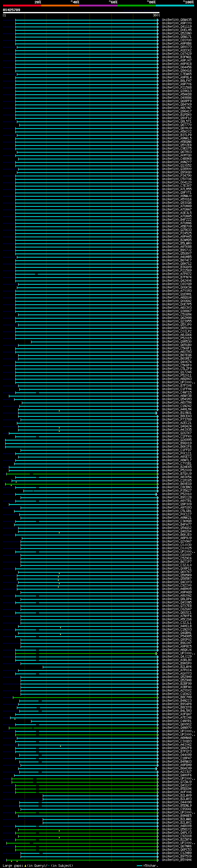Click green alignment bar for UniRef100_B7Q0J9
Viewport: 197px width, 868px height.
(82, 474)
